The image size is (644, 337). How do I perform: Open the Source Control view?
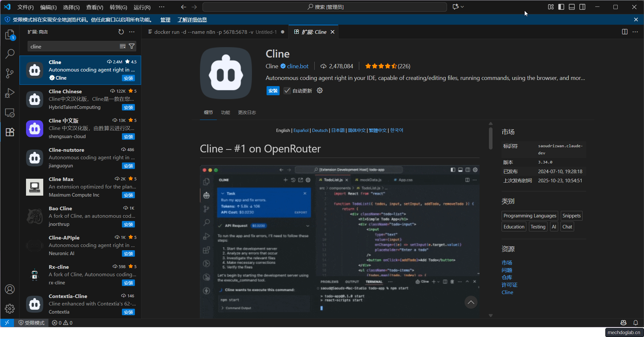[10, 73]
